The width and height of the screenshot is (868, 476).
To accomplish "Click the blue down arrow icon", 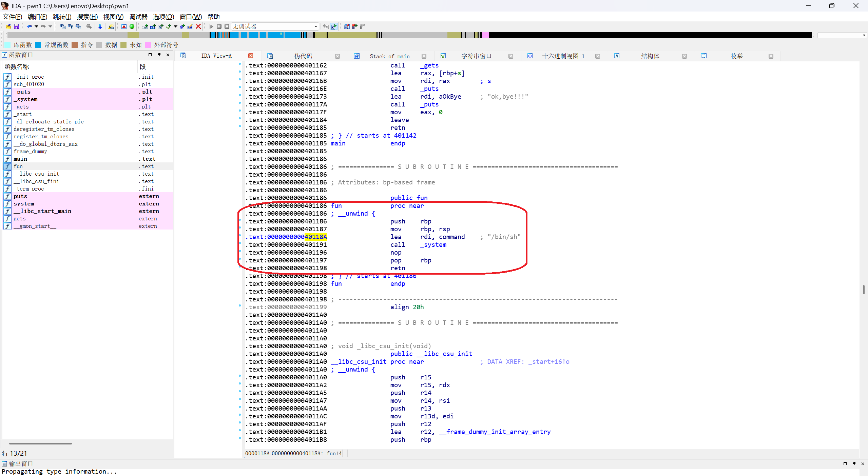I will [100, 26].
